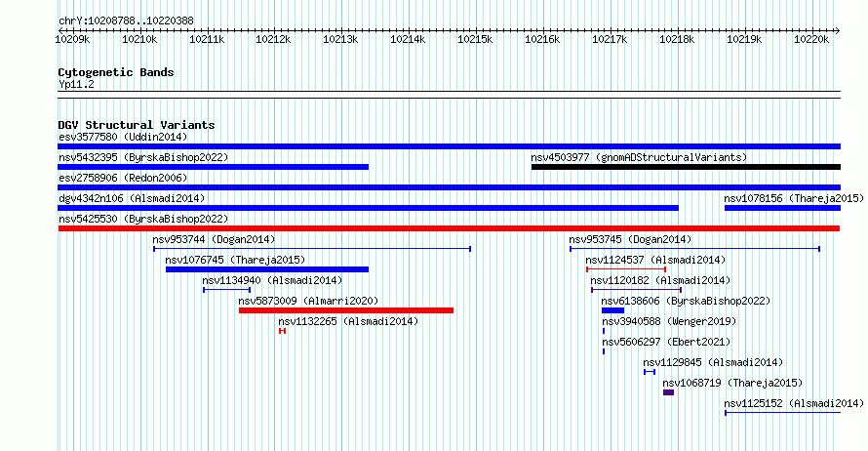Click the black nsv4503977 variant bar
This screenshot has width=868, height=451.
pyautogui.click(x=686, y=167)
